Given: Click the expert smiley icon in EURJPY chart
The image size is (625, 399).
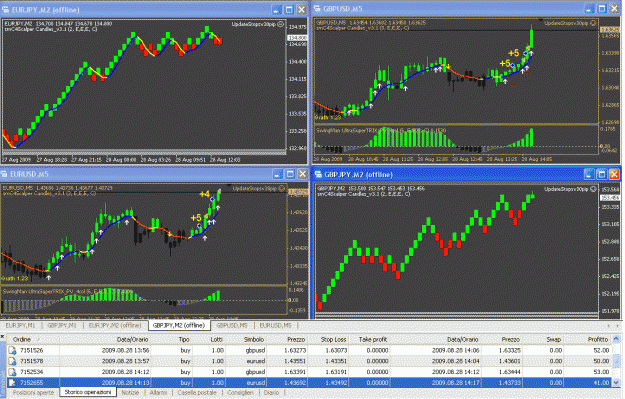Looking at the screenshot, I should (x=280, y=24).
